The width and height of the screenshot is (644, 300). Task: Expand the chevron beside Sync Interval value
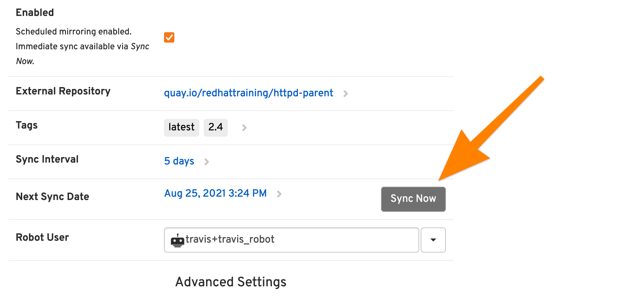[x=207, y=162]
